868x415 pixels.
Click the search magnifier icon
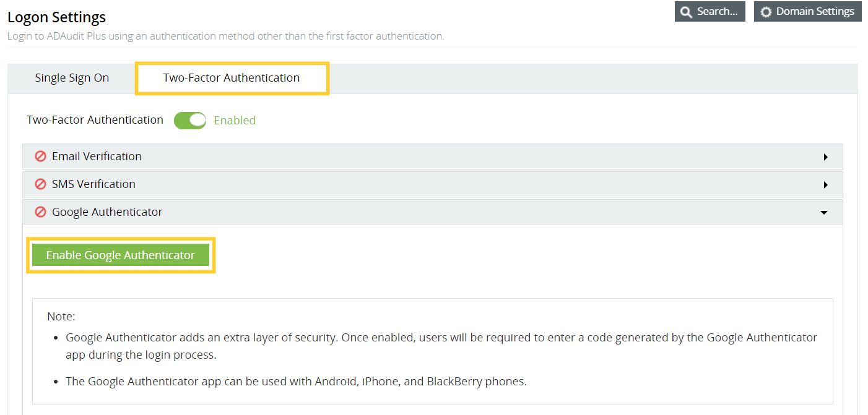[686, 11]
